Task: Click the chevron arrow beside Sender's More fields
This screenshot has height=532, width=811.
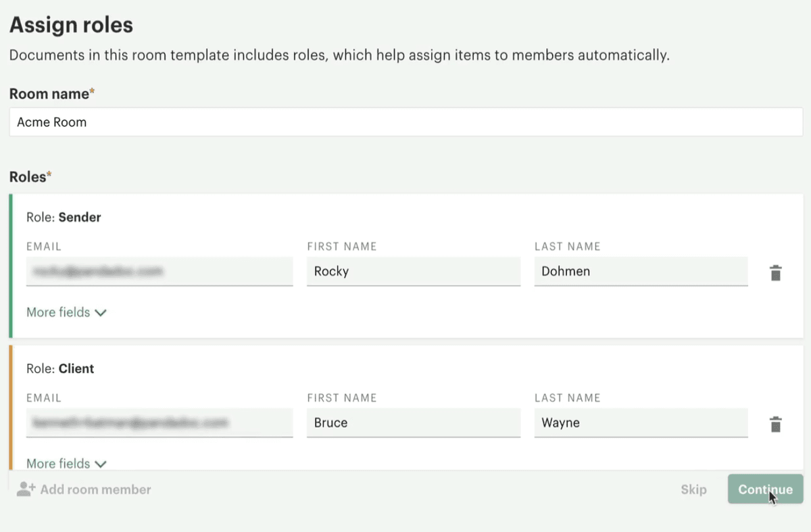Action: 101,313
